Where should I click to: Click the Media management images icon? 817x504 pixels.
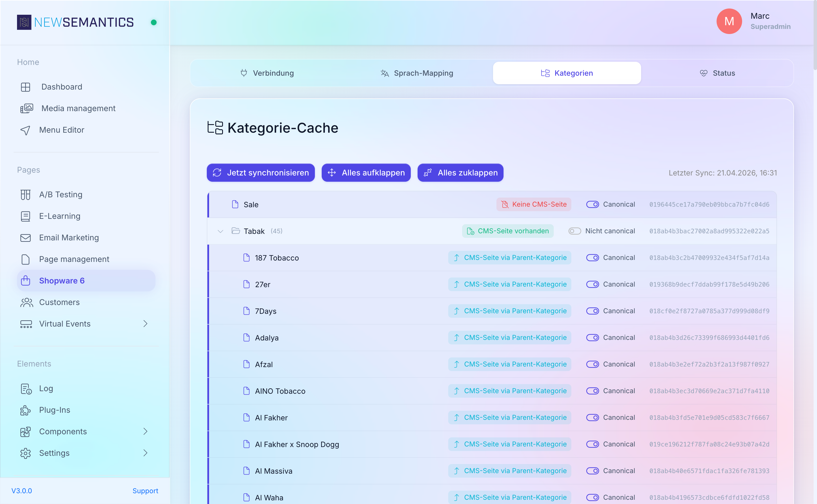pyautogui.click(x=27, y=108)
